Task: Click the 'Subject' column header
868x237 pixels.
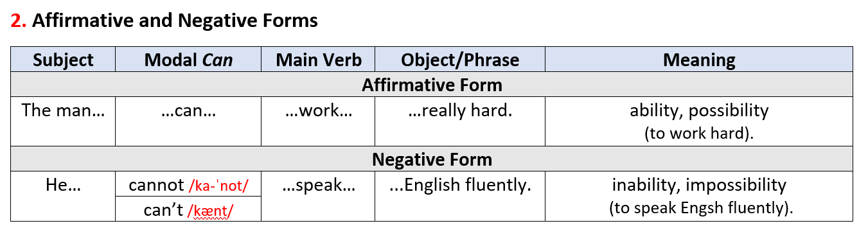Action: click(63, 60)
